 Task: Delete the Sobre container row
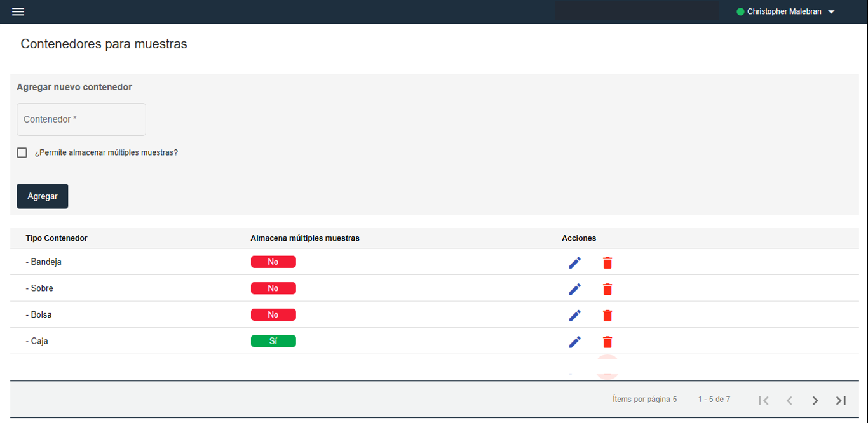[x=607, y=289]
